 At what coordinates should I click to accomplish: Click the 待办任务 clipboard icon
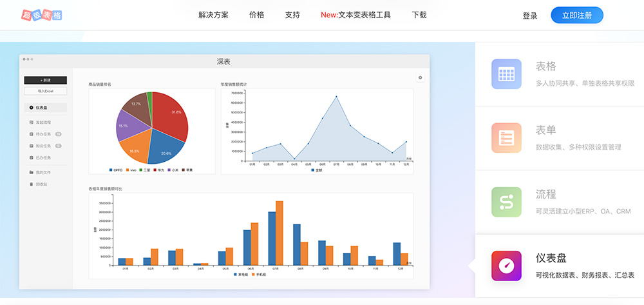click(31, 134)
